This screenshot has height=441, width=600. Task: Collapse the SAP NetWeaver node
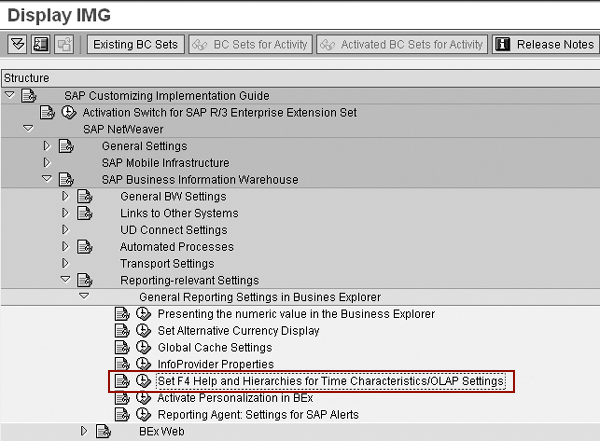(x=28, y=128)
